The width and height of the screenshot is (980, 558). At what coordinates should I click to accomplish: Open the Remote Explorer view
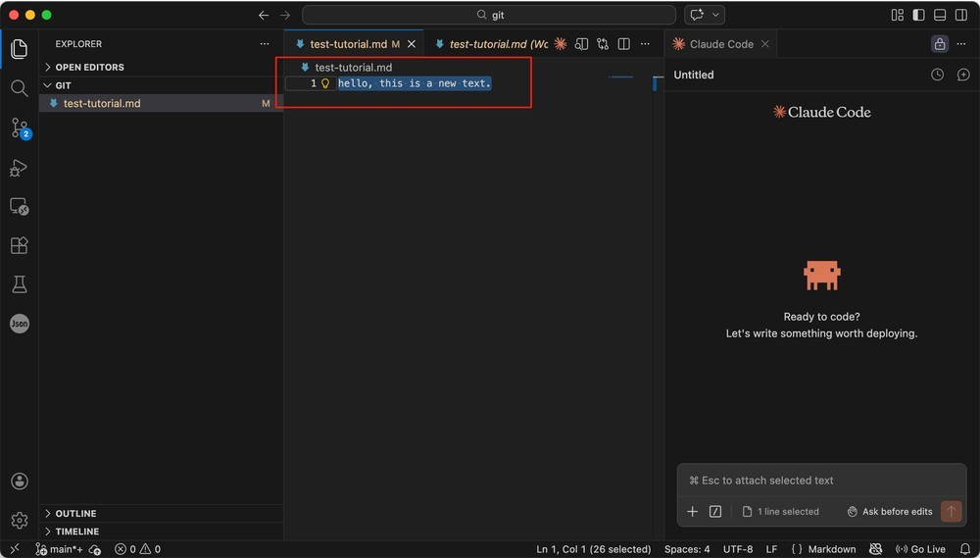click(20, 207)
